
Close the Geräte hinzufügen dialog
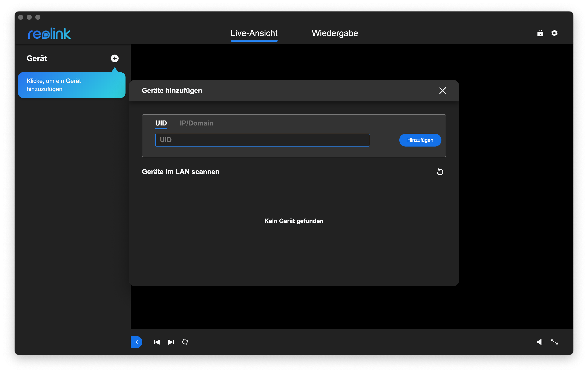(x=443, y=91)
